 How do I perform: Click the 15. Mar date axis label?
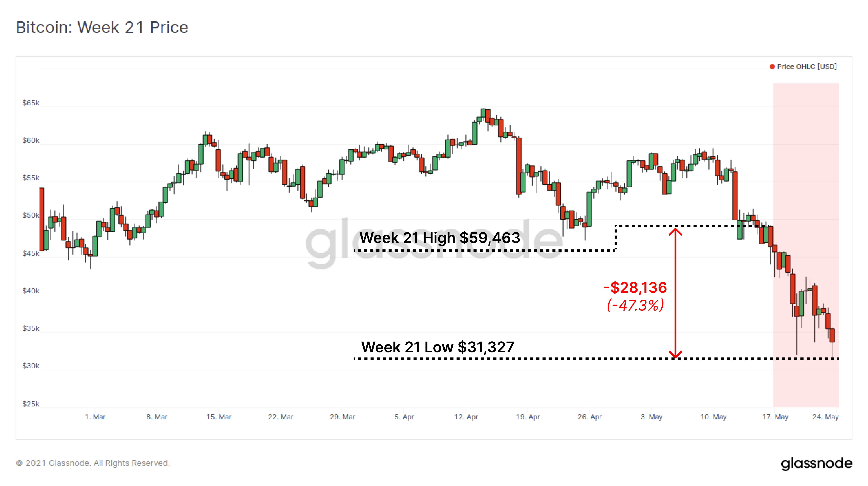click(219, 417)
